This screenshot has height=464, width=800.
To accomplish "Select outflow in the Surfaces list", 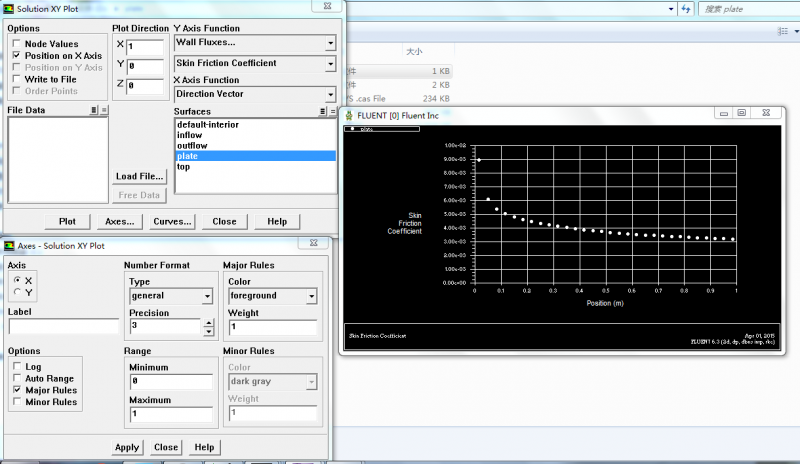I will click(x=192, y=146).
